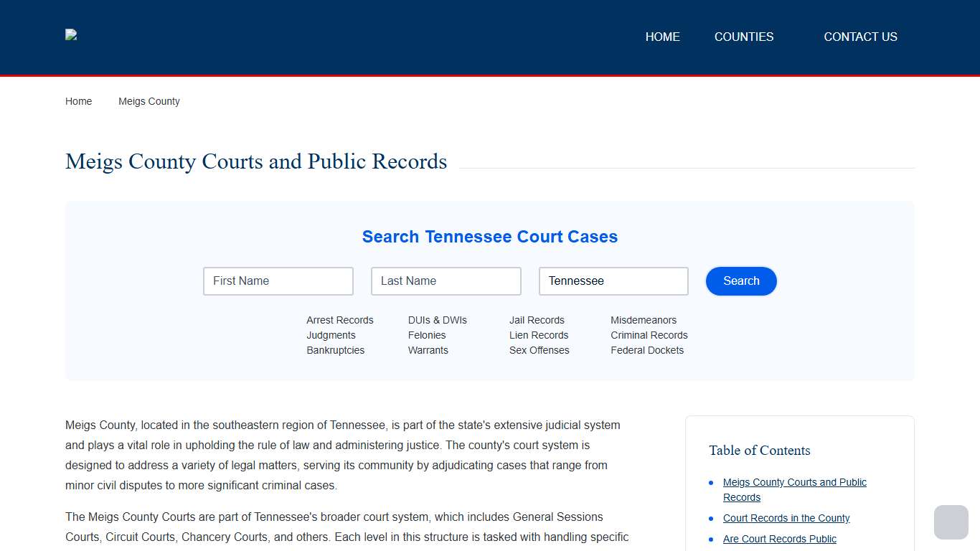Viewport: 980px width, 551px height.
Task: Open the Tennessee state selector
Action: pyautogui.click(x=613, y=281)
